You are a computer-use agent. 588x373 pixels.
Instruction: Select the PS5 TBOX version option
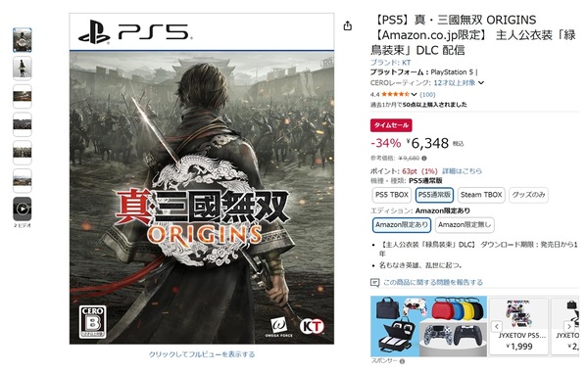coord(391,195)
